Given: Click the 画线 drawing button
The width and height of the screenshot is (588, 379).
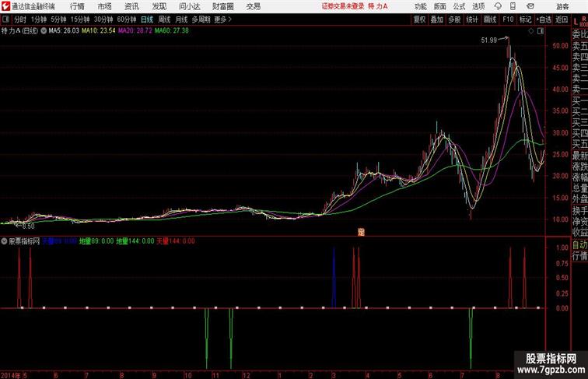Looking at the screenshot, I should point(490,19).
